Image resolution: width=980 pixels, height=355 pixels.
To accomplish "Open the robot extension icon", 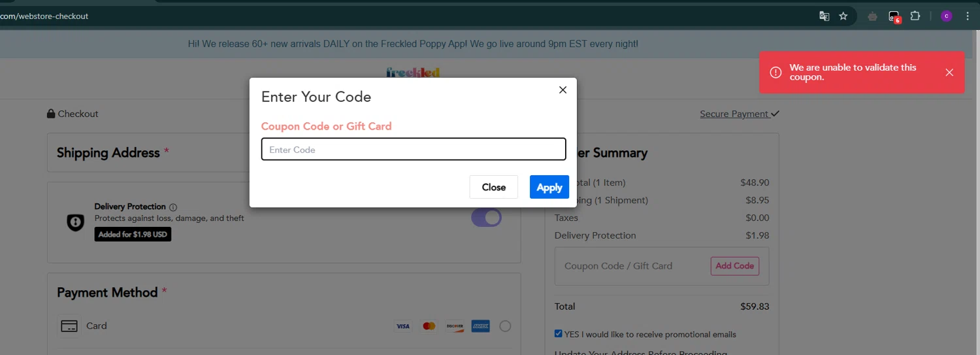I will point(872,16).
